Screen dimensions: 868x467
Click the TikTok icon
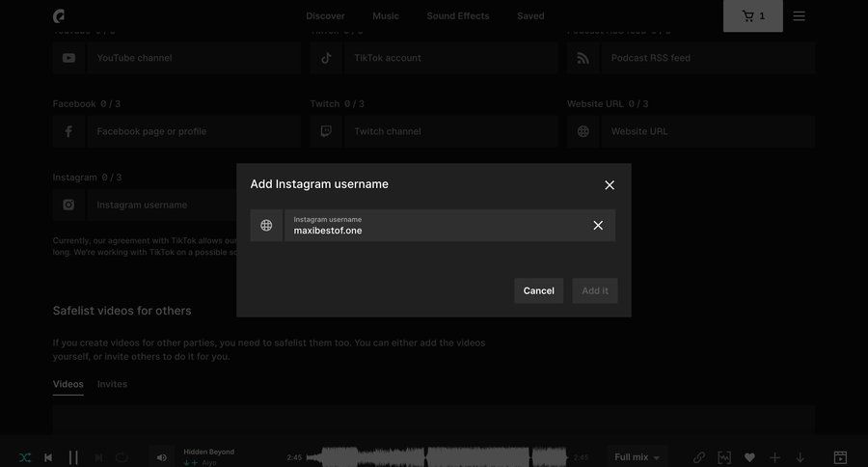tap(326, 58)
